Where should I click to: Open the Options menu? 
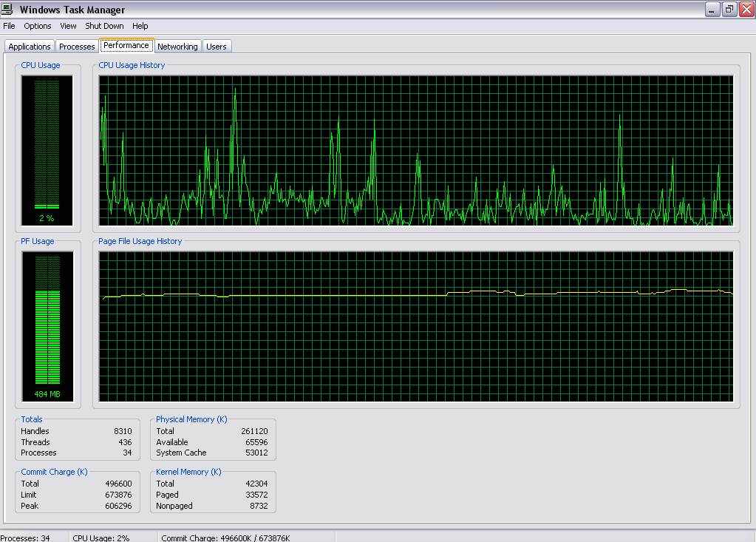point(37,26)
